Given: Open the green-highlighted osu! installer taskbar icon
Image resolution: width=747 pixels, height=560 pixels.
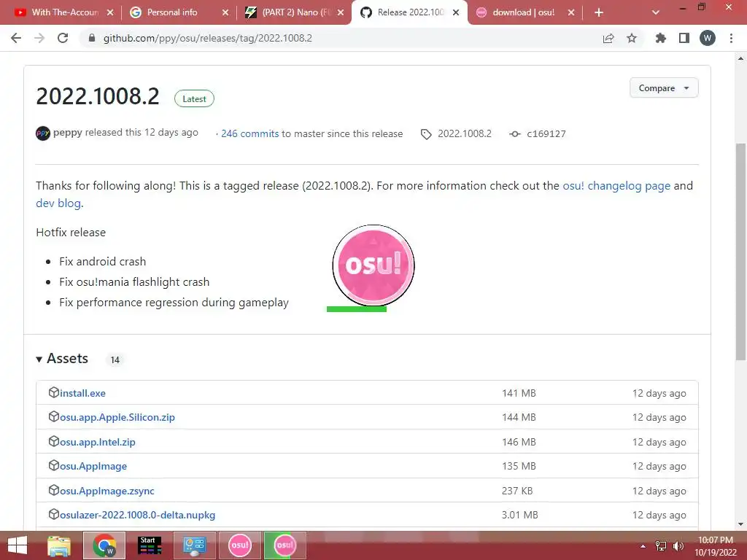Looking at the screenshot, I should (285, 545).
